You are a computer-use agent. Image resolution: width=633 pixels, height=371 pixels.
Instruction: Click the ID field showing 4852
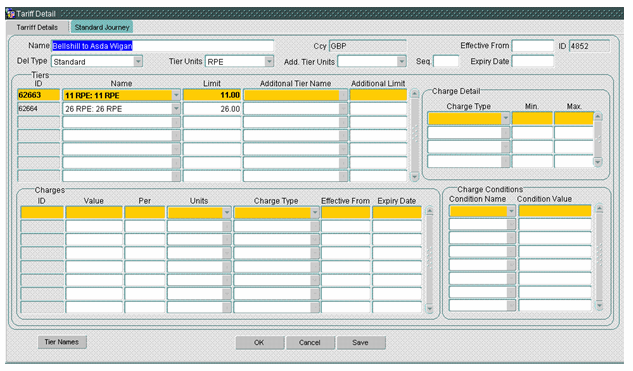tap(589, 46)
